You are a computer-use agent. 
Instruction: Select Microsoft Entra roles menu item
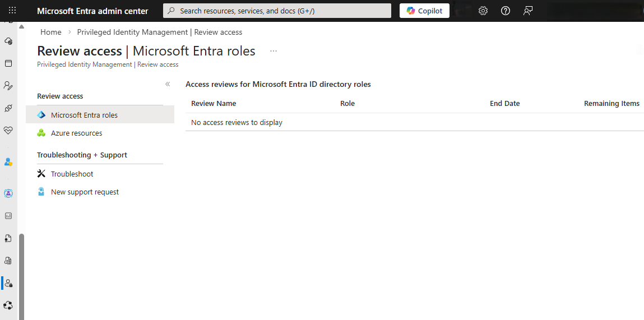[84, 115]
